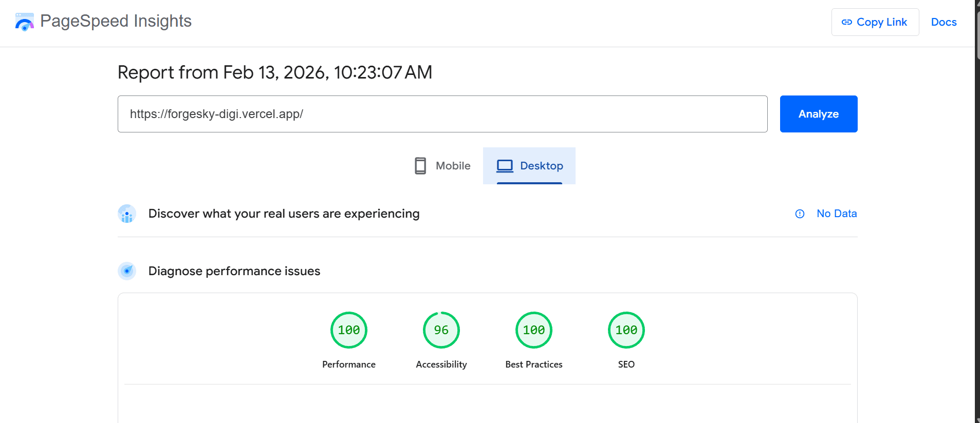Click the No Data link
The height and width of the screenshot is (423, 980).
836,214
